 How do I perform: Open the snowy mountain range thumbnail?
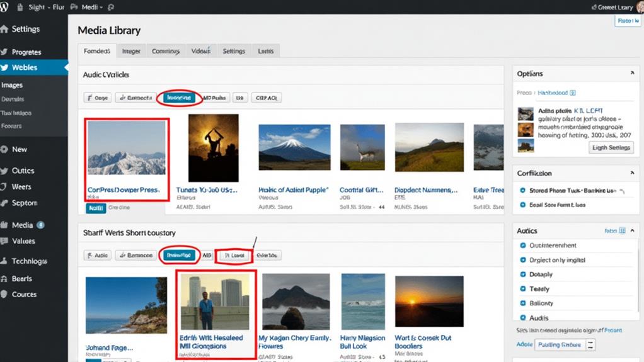pos(127,148)
